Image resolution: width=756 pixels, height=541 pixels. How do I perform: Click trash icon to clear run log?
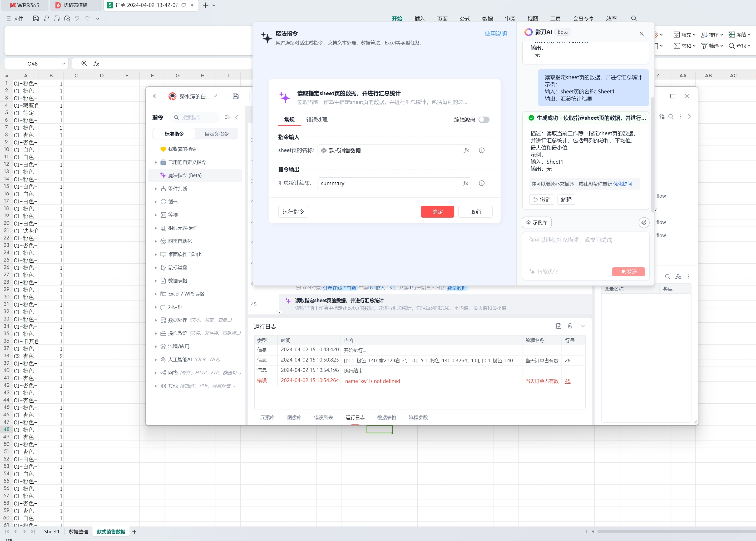click(570, 326)
